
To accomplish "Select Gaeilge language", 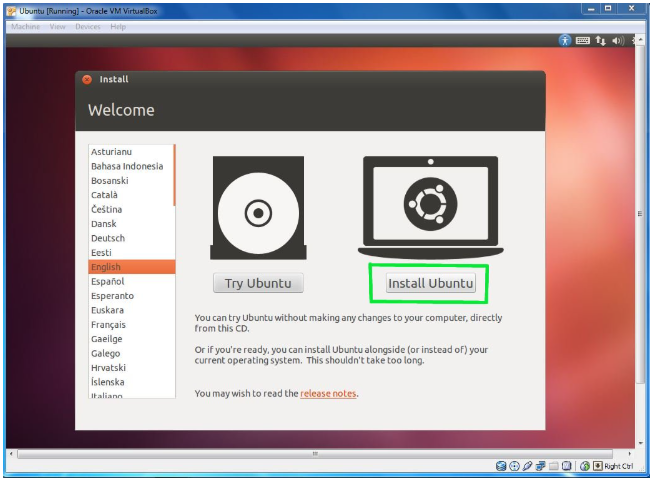I will coord(131,339).
